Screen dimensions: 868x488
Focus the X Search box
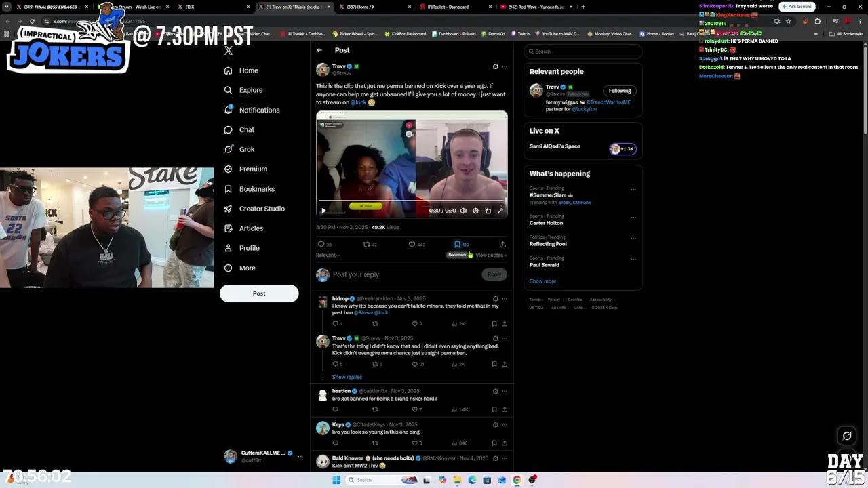(x=583, y=52)
